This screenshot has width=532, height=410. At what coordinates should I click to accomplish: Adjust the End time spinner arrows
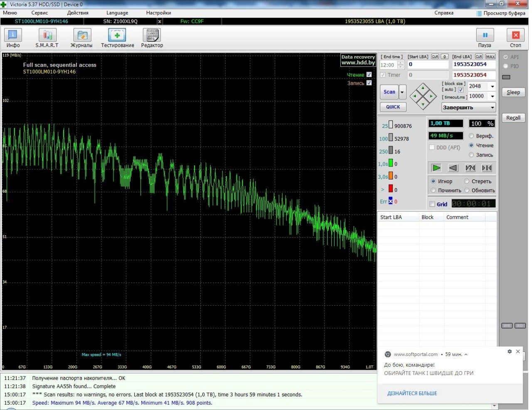pyautogui.click(x=401, y=65)
